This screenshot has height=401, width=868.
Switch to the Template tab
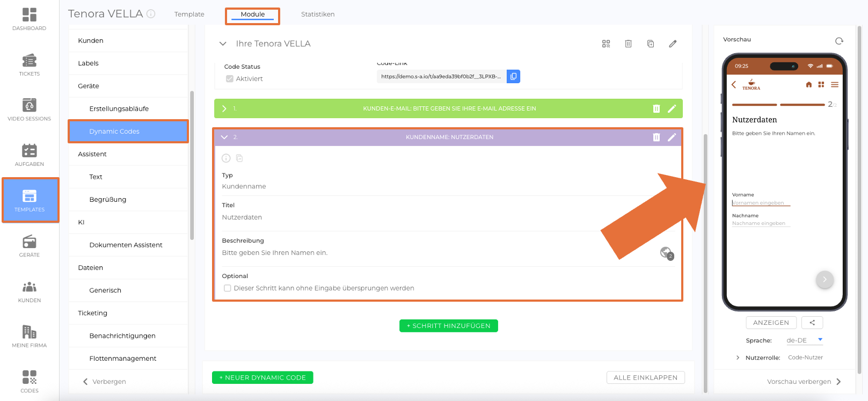(x=189, y=14)
